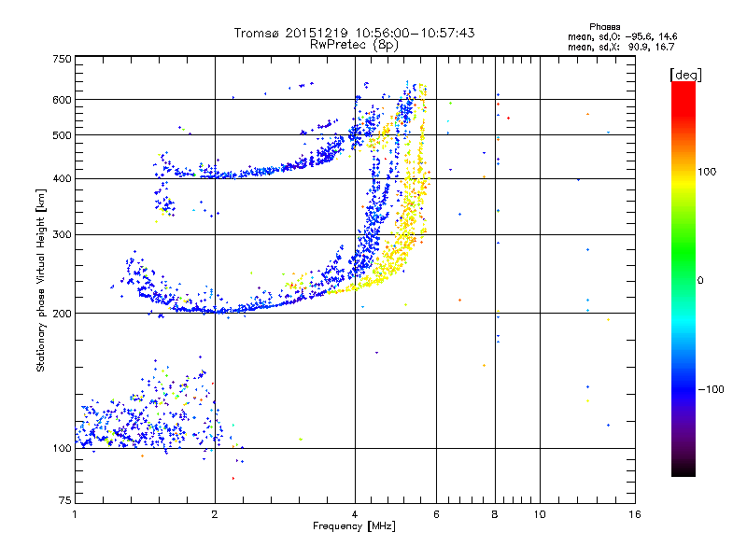
Task: Click the rainbow phase colorbar
Action: (x=684, y=278)
